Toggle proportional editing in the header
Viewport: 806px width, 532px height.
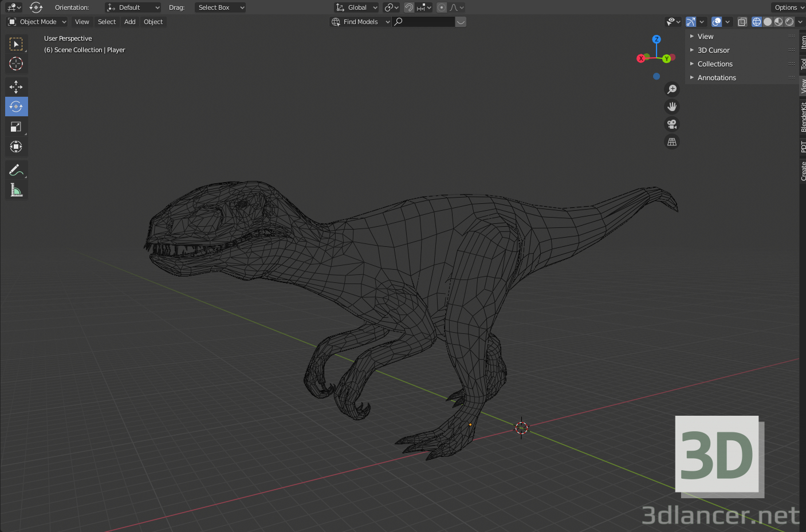pyautogui.click(x=441, y=7)
